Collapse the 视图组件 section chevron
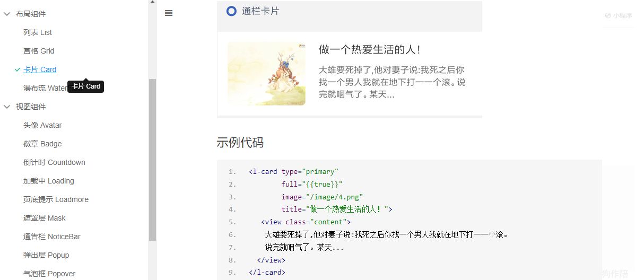Image resolution: width=644 pixels, height=280 pixels. [7, 107]
